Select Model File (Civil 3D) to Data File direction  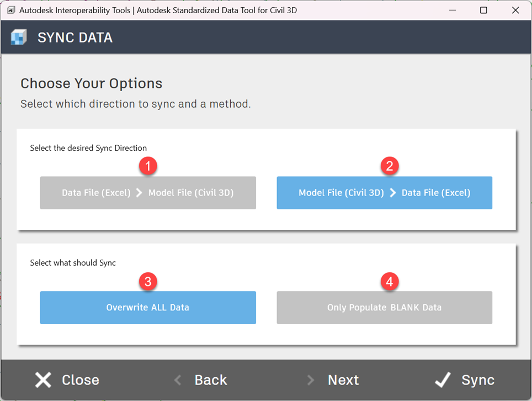tap(384, 193)
